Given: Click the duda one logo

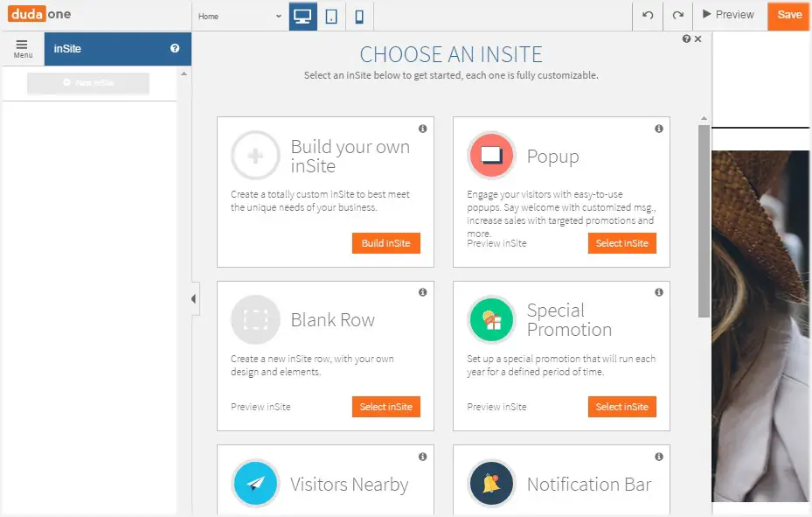Looking at the screenshot, I should (x=39, y=14).
